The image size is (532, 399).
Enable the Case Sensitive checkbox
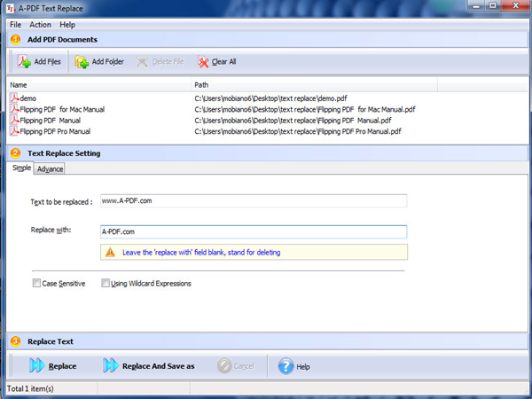click(36, 283)
